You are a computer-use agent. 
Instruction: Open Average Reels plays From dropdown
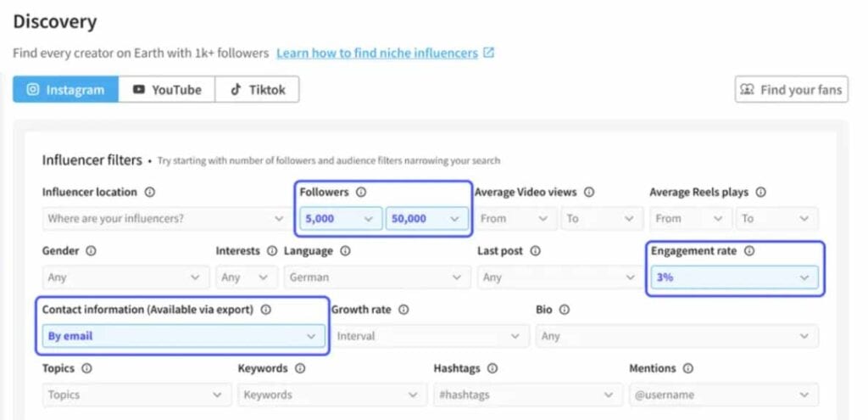pyautogui.click(x=690, y=218)
